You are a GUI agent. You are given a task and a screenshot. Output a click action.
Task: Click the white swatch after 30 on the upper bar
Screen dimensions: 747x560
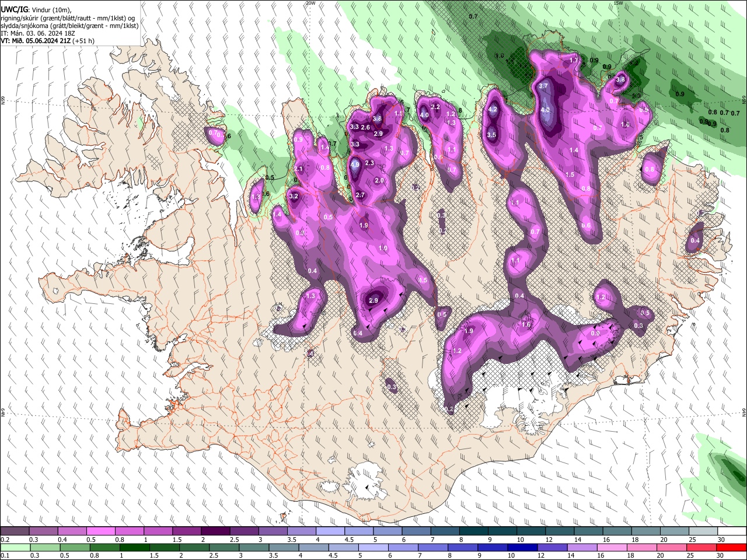tap(732, 531)
